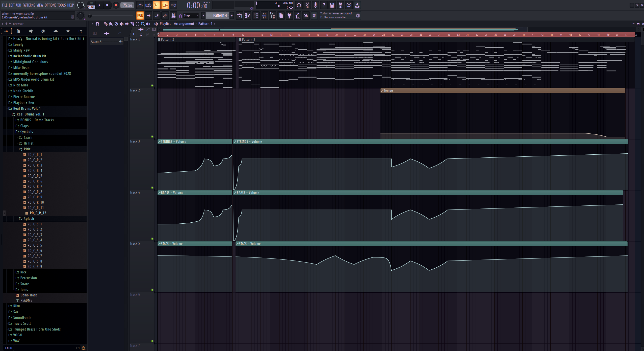The width and height of the screenshot is (644, 351).
Task: Select the RD_C_S_5 sample
Action: (x=35, y=245)
